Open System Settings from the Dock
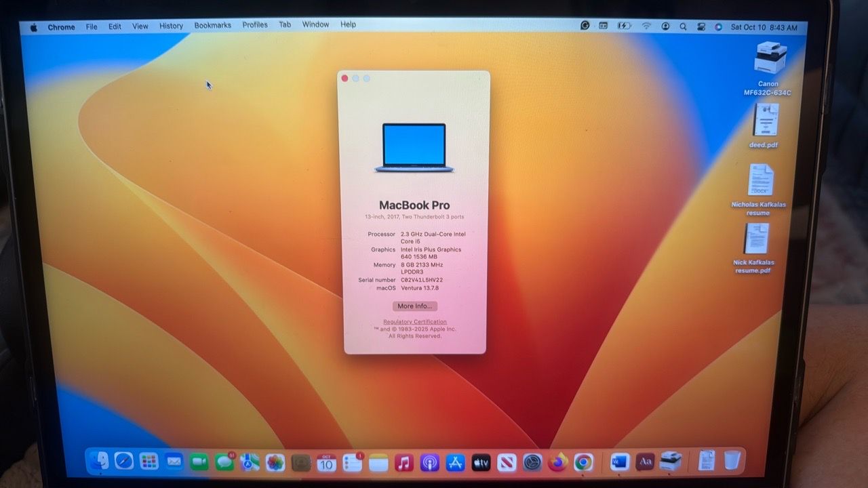 coord(532,462)
